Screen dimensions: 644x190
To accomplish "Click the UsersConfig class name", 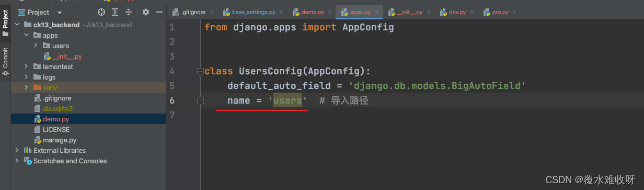I will (270, 71).
